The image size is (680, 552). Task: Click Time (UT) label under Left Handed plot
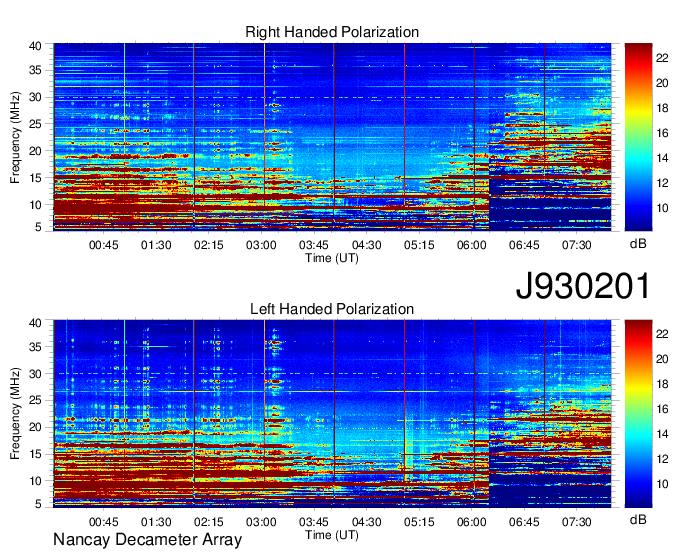[x=332, y=535]
